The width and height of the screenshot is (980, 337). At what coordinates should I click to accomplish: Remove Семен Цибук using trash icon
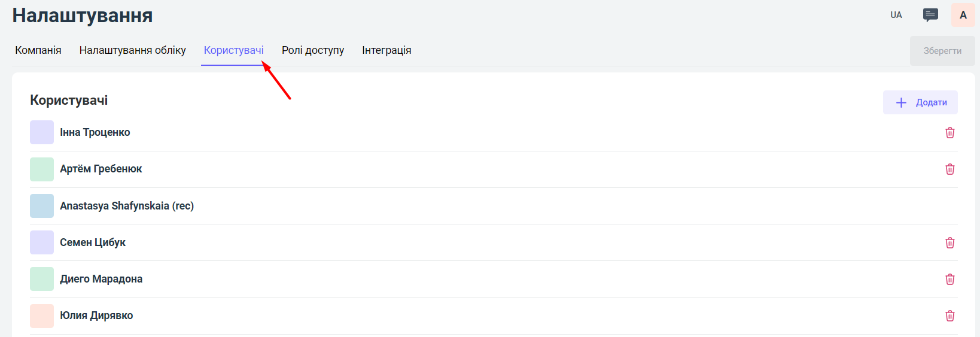949,242
